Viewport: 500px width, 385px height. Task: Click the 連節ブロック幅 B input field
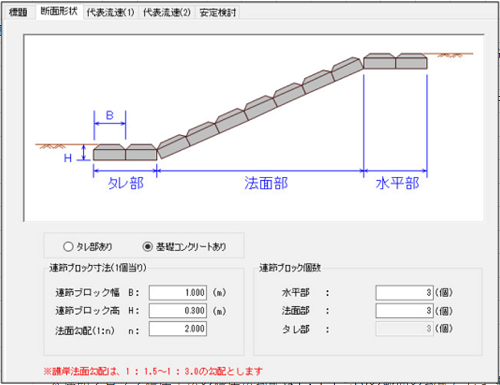pos(178,293)
